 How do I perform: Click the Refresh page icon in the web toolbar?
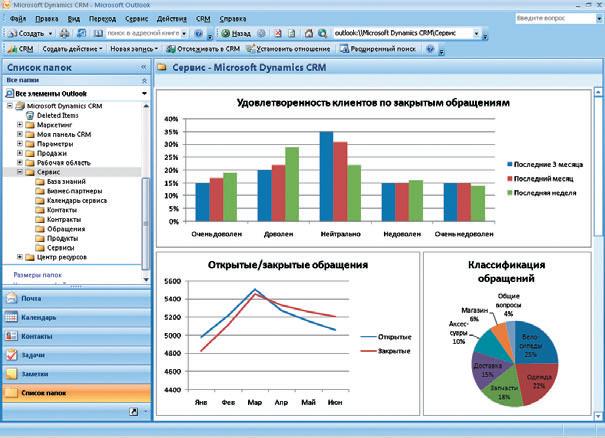click(x=292, y=34)
